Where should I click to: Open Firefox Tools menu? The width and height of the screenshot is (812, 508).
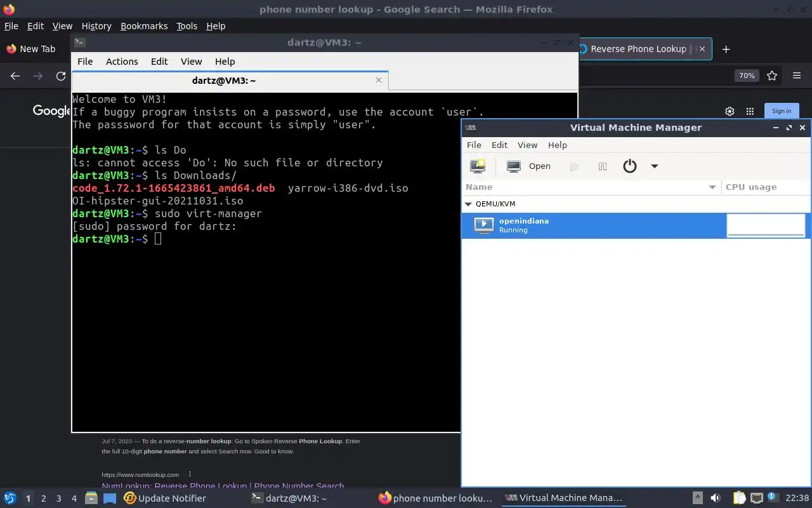(x=187, y=26)
